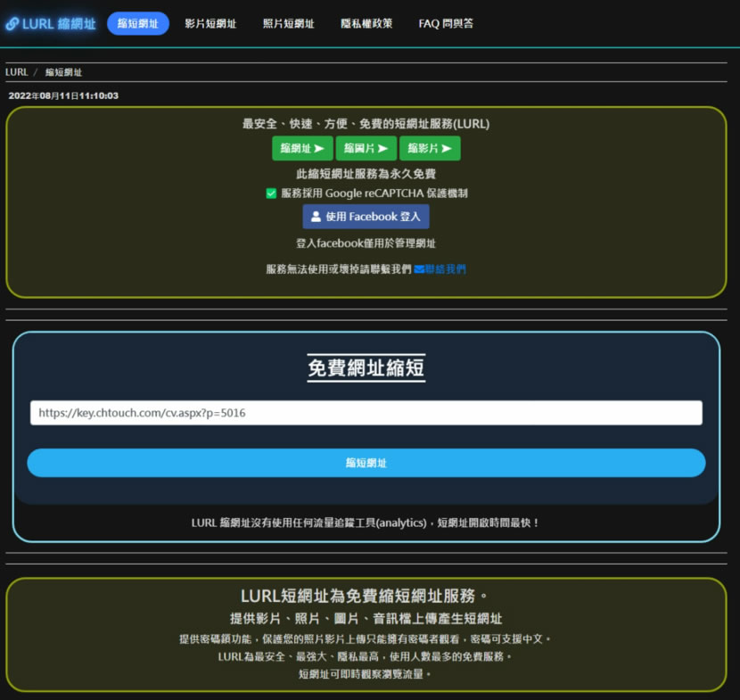Click the analytics notice text below the form
Image resolution: width=740 pixels, height=700 pixels.
(366, 523)
